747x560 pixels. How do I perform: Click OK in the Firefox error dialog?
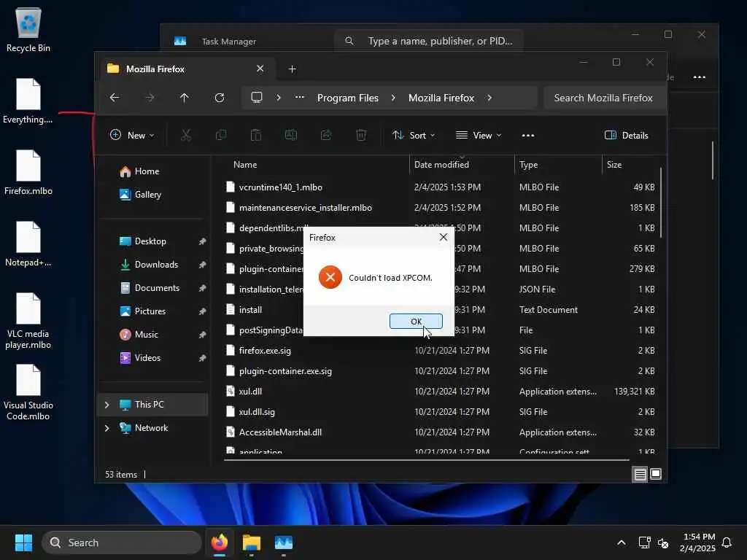416,322
